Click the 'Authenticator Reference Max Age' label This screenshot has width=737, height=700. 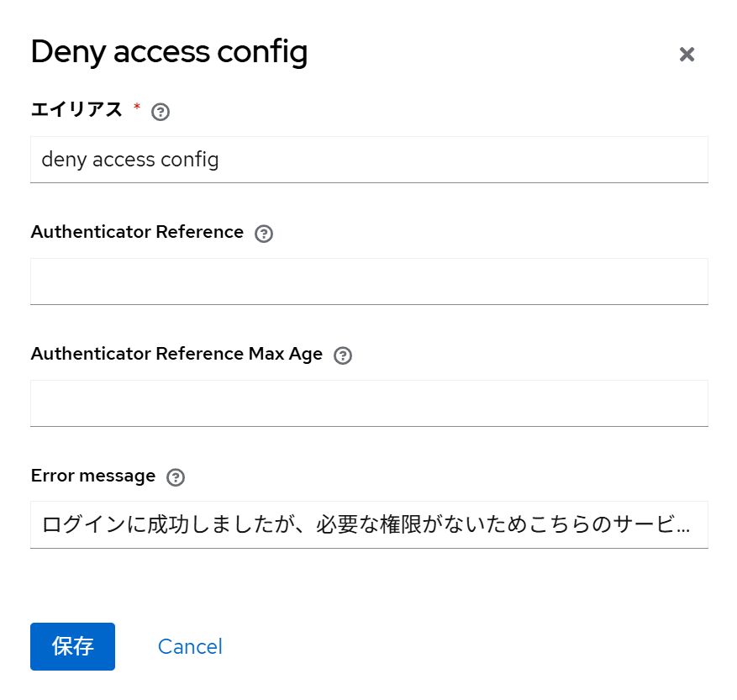(176, 354)
